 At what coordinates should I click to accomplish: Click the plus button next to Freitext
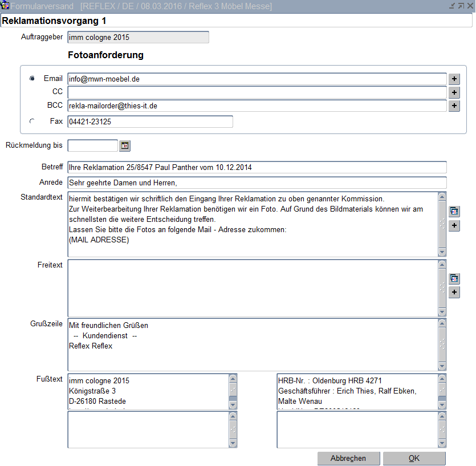pos(454,293)
